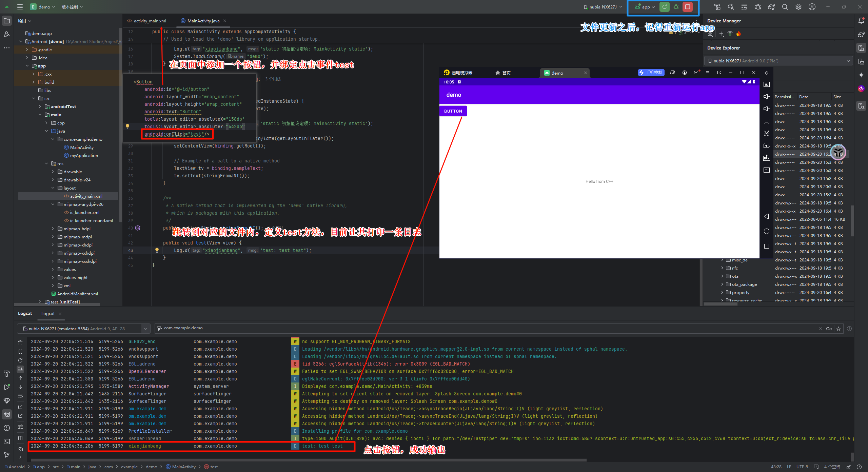Rerun the app with green button
This screenshot has width=868, height=472.
pyautogui.click(x=664, y=7)
